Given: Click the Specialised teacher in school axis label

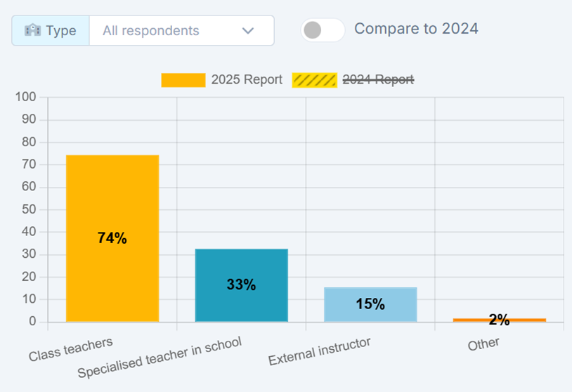Looking at the screenshot, I should [x=160, y=357].
